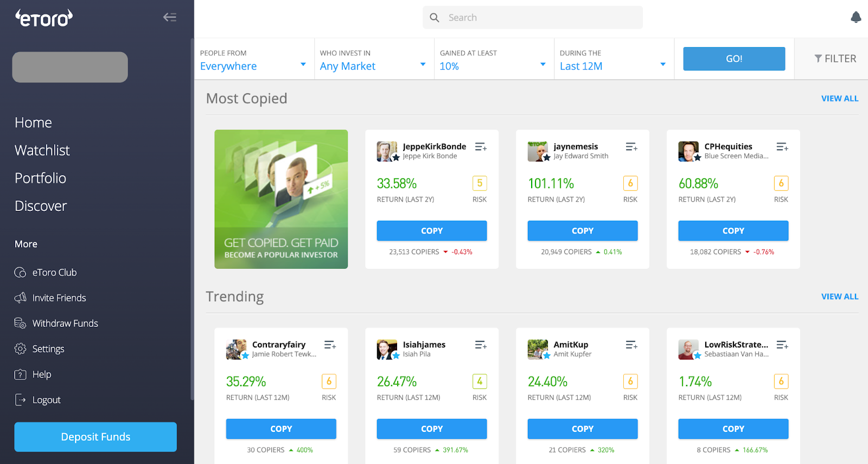
Task: Open the Who Invest In dropdown
Action: [374, 59]
